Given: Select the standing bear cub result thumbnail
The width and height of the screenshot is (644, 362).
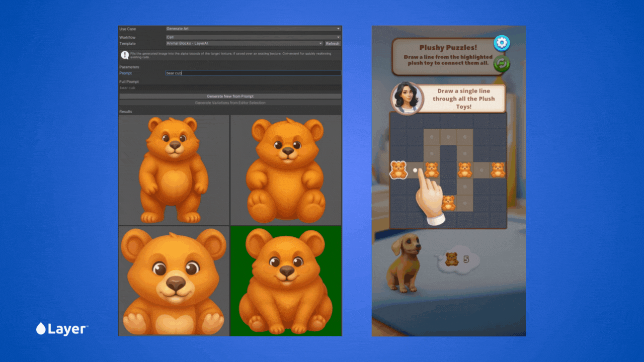Looking at the screenshot, I should (x=174, y=170).
